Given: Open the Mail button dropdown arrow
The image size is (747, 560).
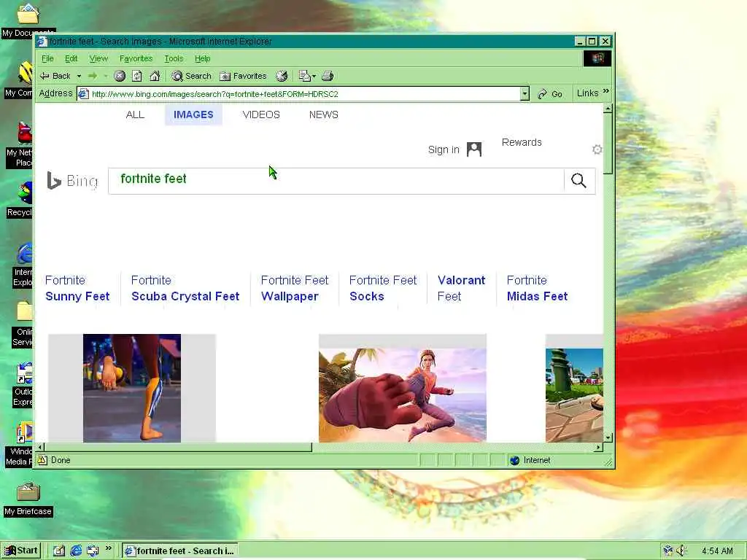Looking at the screenshot, I should click(314, 76).
